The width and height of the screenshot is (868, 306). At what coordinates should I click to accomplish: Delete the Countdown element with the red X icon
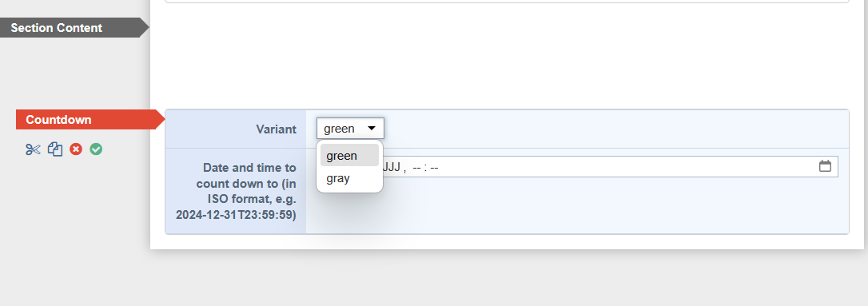pos(76,149)
